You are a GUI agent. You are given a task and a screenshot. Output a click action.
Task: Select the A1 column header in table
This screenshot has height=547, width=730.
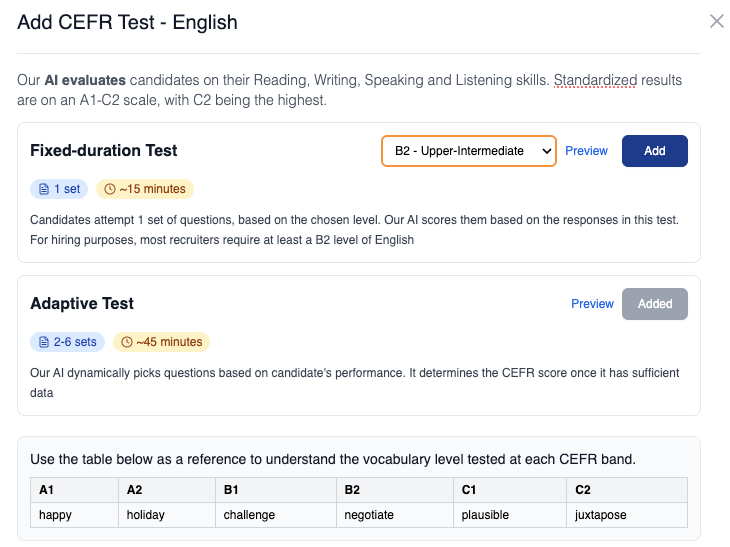coord(46,490)
